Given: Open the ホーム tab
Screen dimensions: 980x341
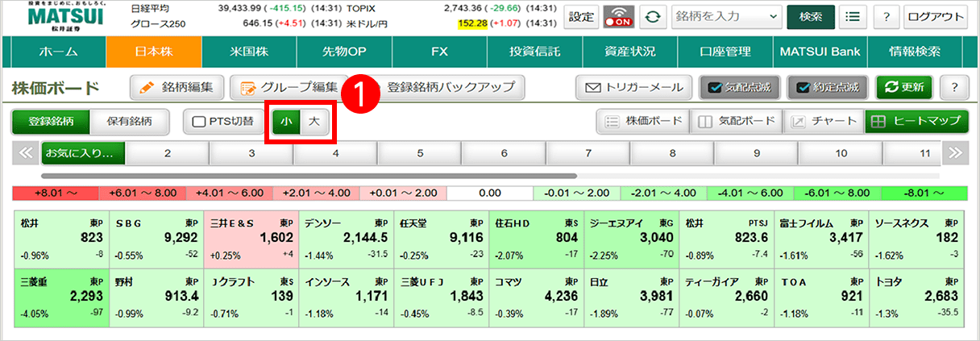Looking at the screenshot, I should [59, 52].
